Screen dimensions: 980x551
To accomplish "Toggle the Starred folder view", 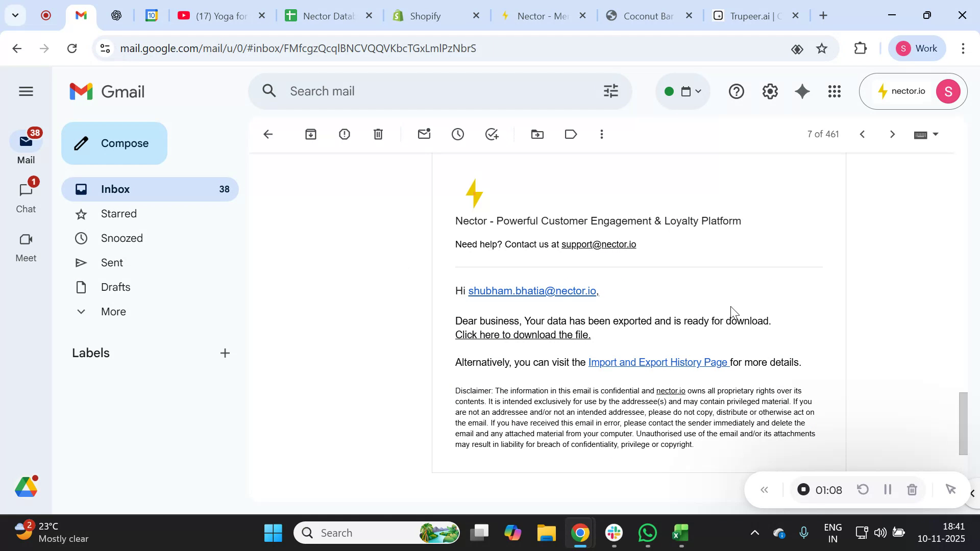I will point(118,214).
